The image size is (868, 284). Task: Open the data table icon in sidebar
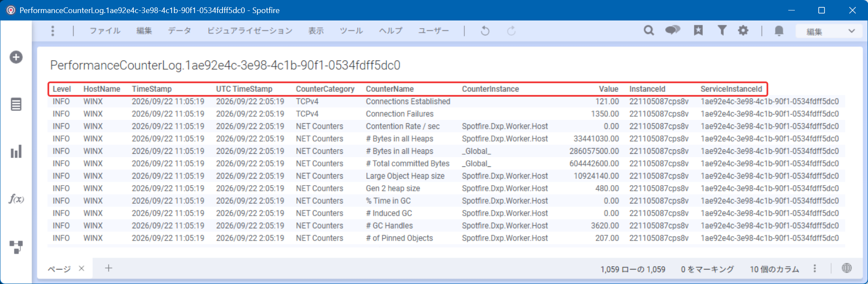(16, 105)
